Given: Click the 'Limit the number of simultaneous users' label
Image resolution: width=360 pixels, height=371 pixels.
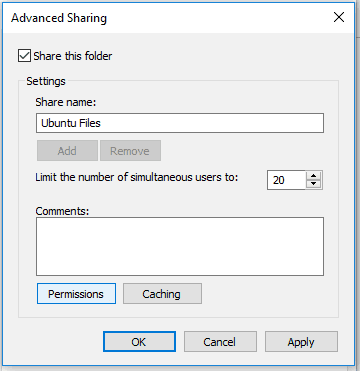Looking at the screenshot, I should click(137, 177).
